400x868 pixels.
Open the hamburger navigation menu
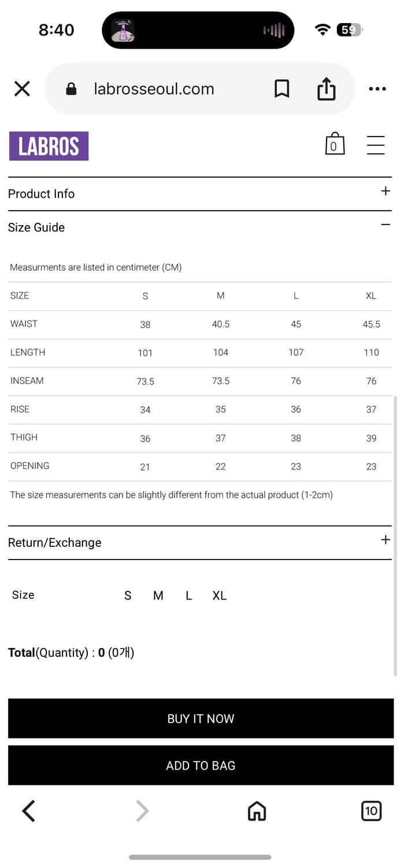pyautogui.click(x=376, y=145)
